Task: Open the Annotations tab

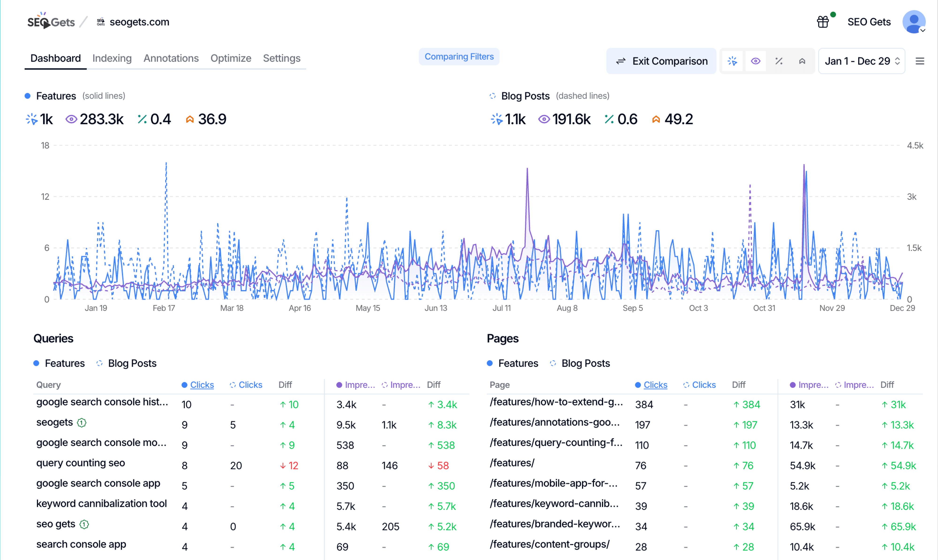Action: point(171,58)
